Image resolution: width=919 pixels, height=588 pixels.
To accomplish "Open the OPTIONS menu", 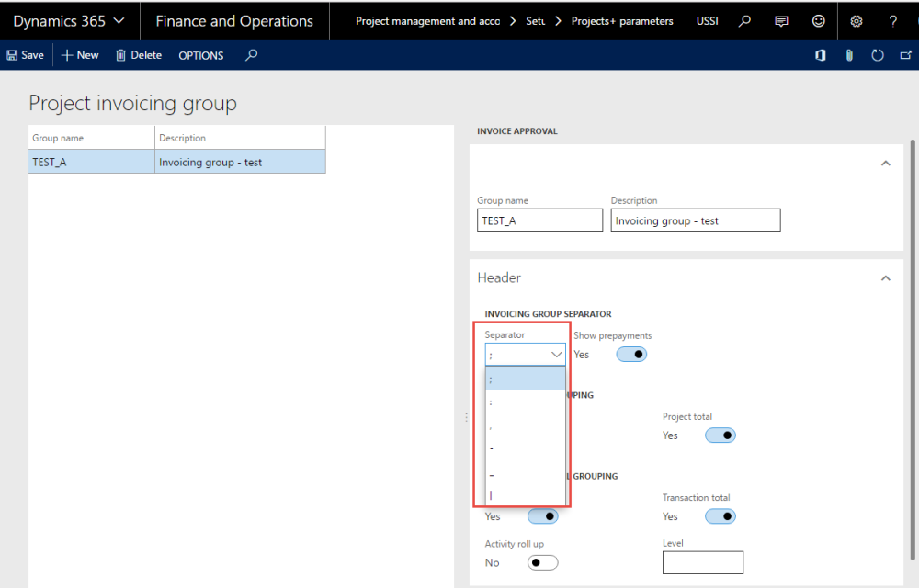I will click(x=200, y=55).
